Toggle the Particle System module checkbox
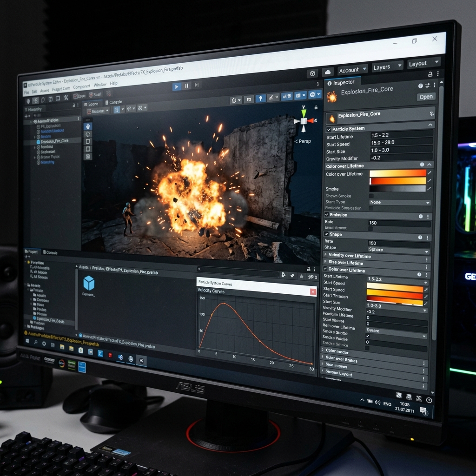The height and width of the screenshot is (476, 476). pos(329,130)
